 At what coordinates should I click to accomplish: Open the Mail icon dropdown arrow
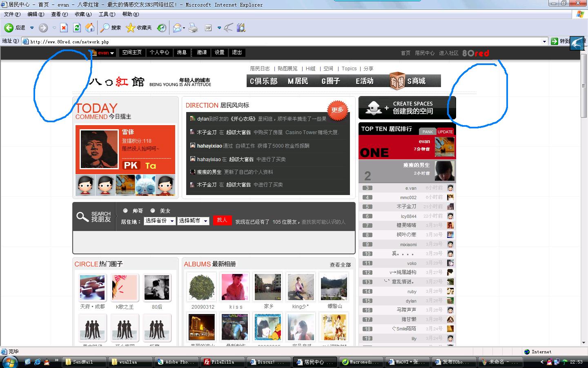click(184, 28)
